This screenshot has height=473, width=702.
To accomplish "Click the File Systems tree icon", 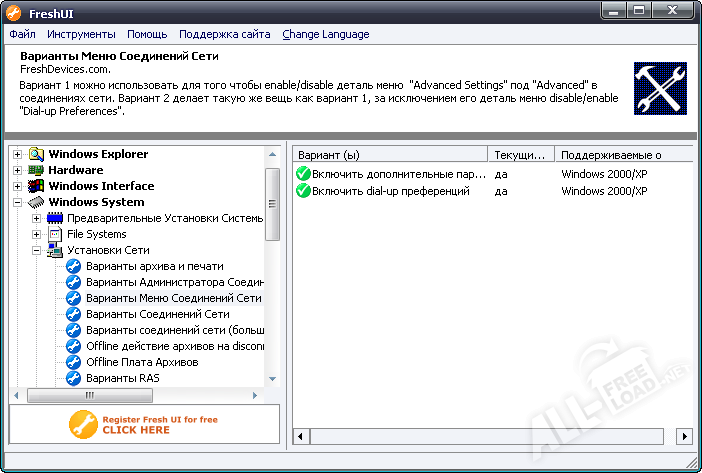I will point(56,234).
